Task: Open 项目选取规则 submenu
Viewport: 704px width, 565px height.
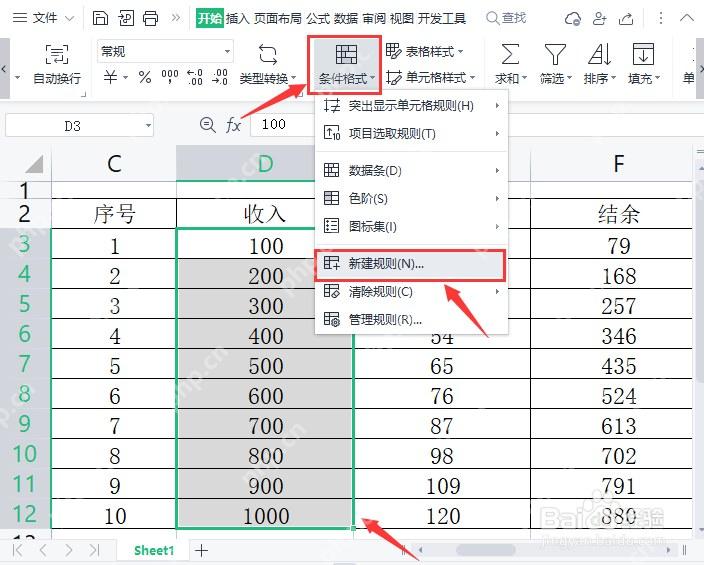Action: coord(412,133)
